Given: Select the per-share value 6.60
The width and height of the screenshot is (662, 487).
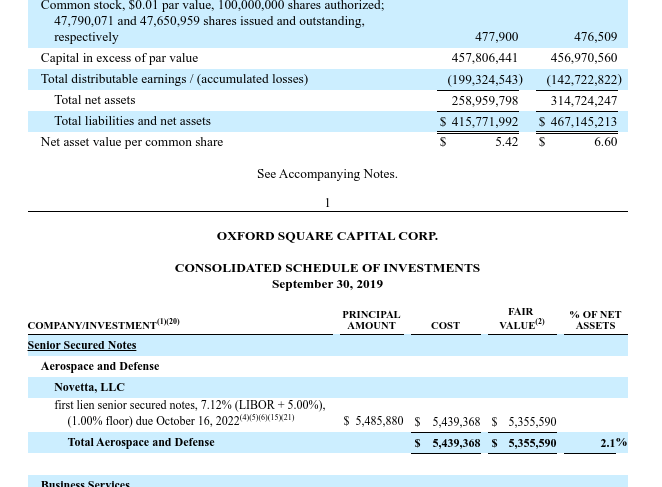Looking at the screenshot, I should pos(605,142).
